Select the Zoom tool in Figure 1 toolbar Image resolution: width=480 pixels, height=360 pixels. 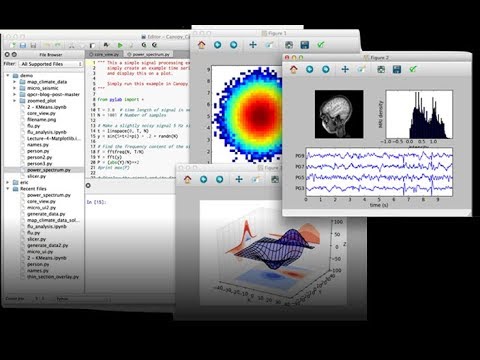click(269, 45)
